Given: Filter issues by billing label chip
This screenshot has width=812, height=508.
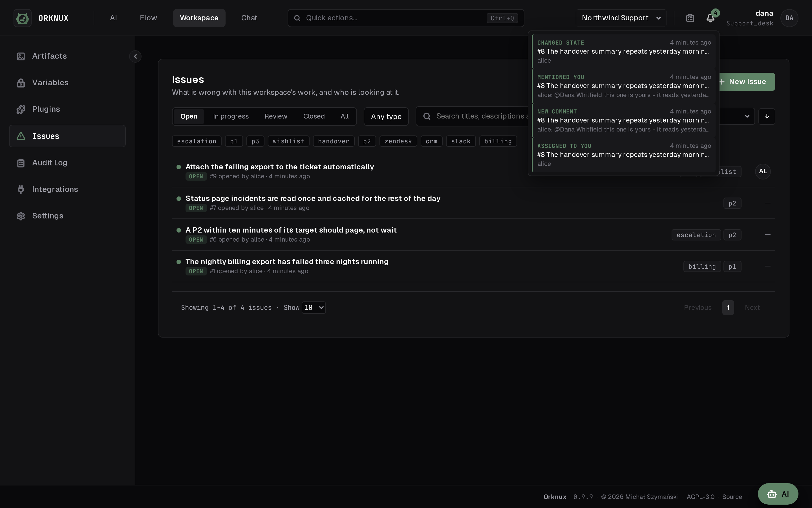Looking at the screenshot, I should (498, 141).
